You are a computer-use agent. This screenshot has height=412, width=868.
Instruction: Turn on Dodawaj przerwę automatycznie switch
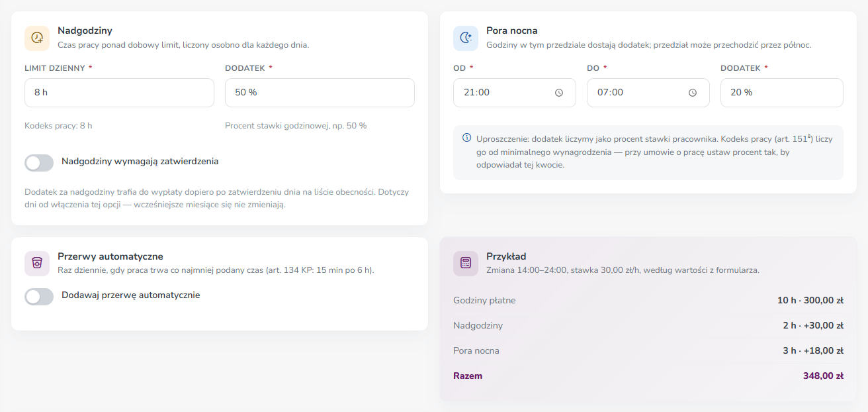pos(39,297)
